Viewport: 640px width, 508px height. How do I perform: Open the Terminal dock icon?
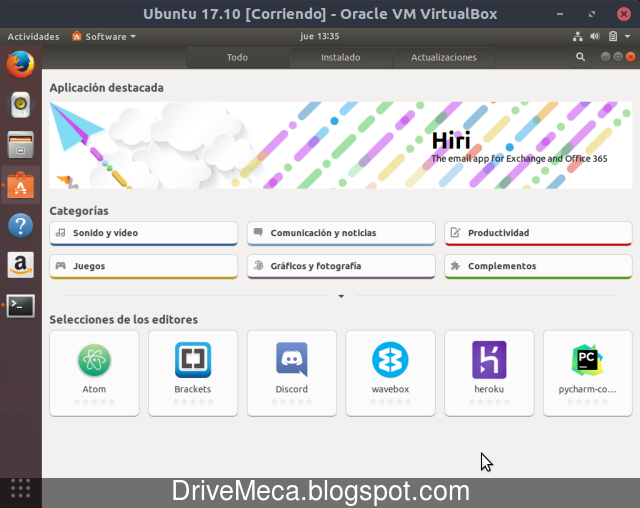click(x=20, y=306)
